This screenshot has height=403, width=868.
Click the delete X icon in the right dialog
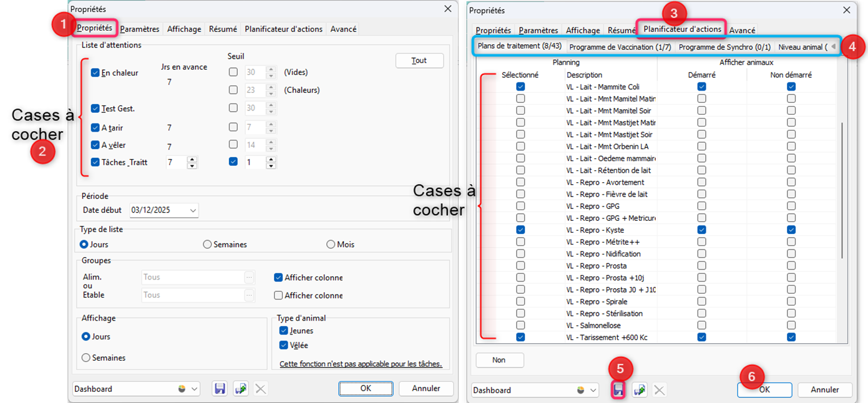coord(659,390)
